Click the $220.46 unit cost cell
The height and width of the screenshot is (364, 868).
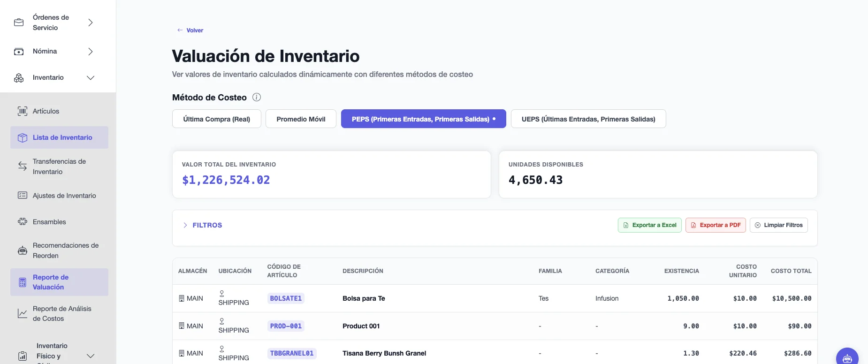[x=743, y=353]
